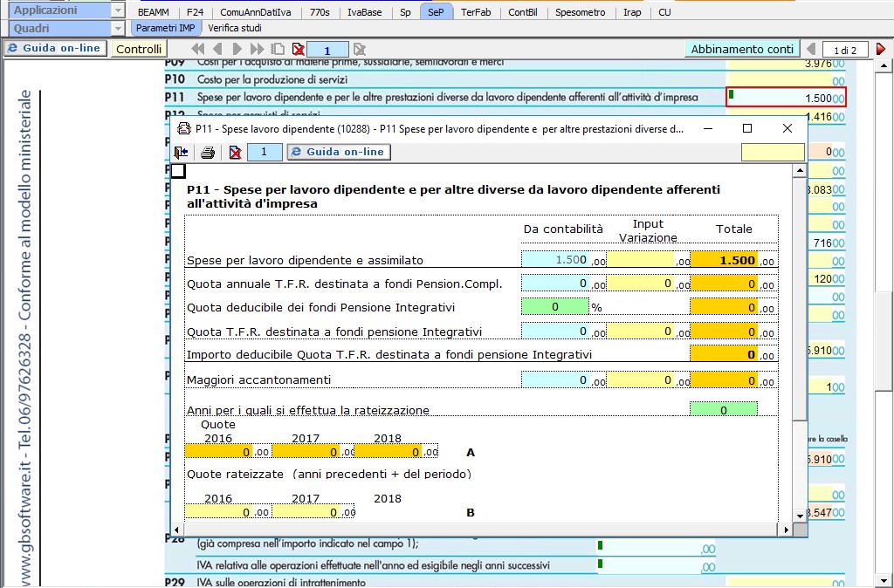
Task: Switch to the Irap tab
Action: tap(632, 12)
